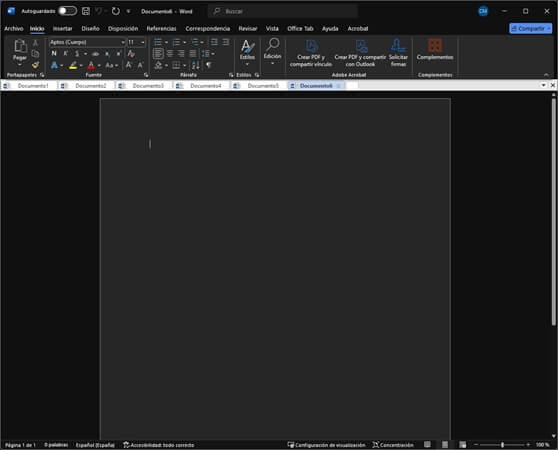Click the Solicitar firmas icon

coord(398,52)
